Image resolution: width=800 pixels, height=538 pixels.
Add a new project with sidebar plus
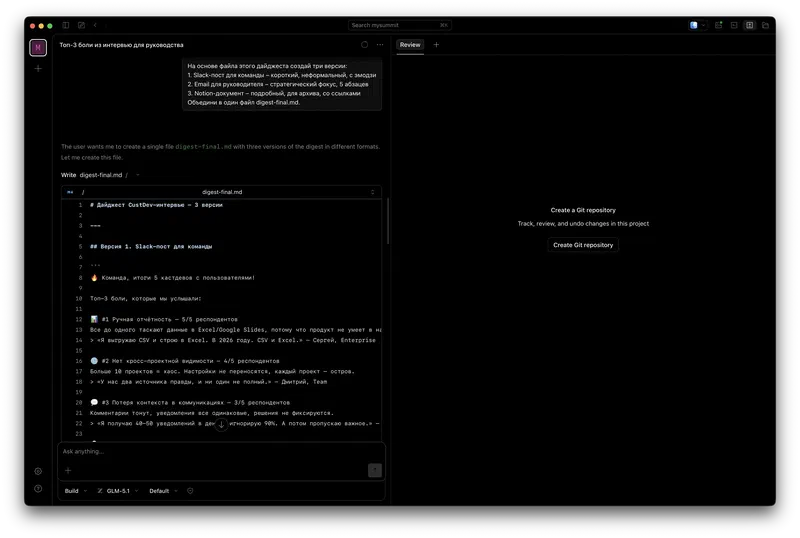pyautogui.click(x=38, y=68)
